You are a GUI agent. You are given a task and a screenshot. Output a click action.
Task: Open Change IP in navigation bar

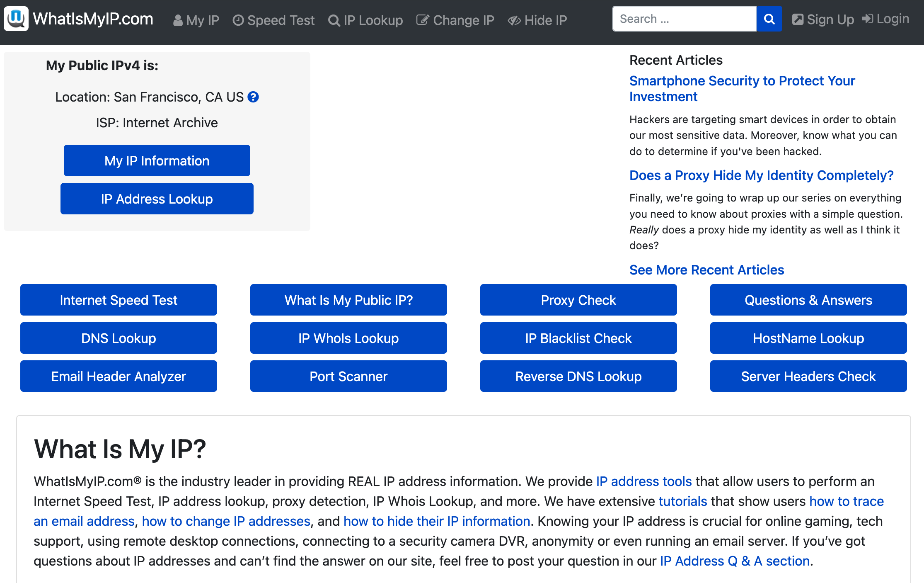(455, 20)
